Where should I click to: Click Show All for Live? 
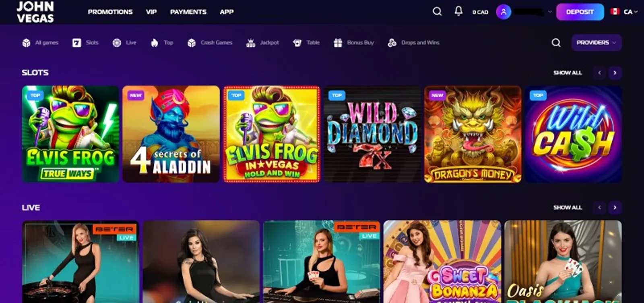(568, 208)
